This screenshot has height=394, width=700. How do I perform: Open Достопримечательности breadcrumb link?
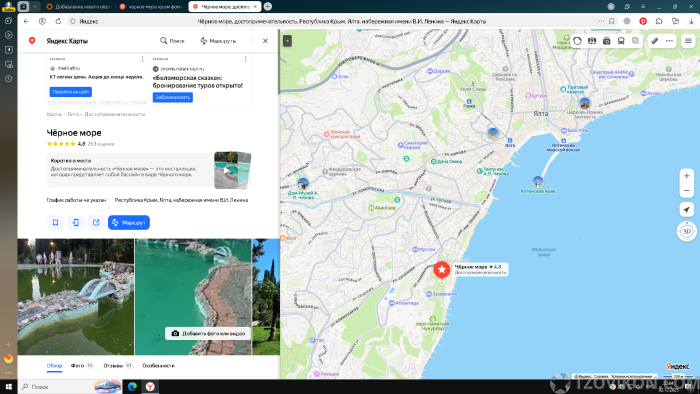pos(114,114)
